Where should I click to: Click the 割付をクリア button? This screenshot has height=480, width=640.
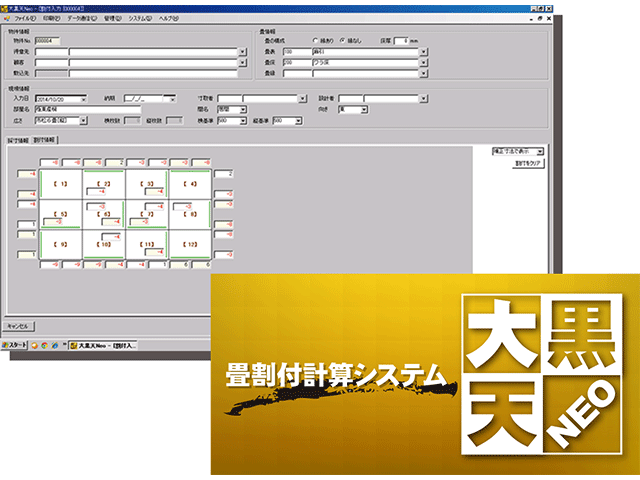coord(528,163)
